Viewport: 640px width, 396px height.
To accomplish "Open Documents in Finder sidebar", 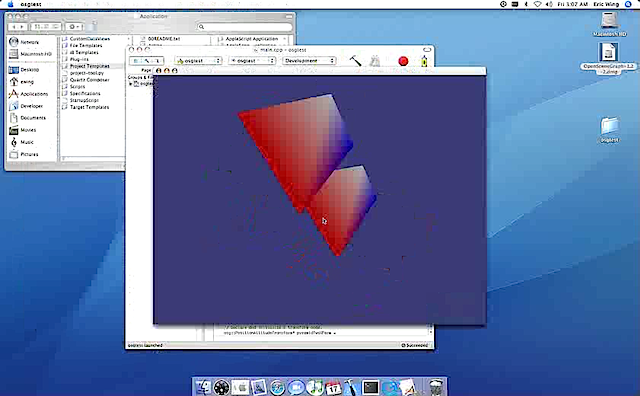I will tap(28, 118).
